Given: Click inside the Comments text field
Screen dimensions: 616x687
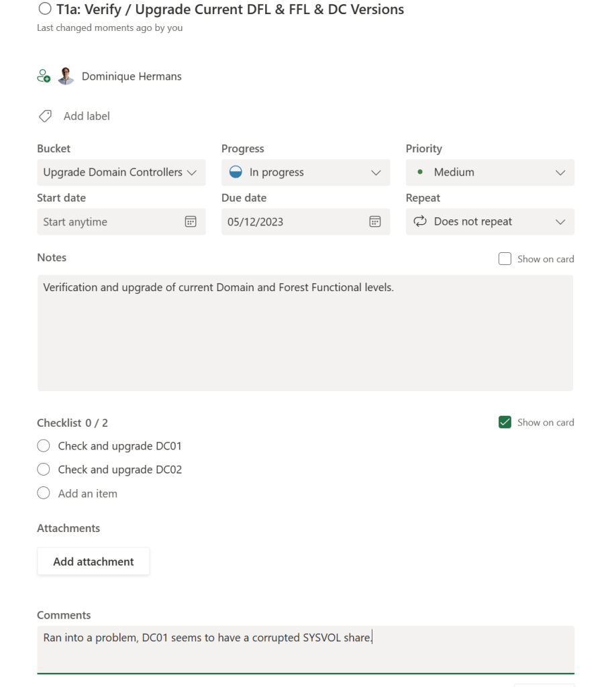Looking at the screenshot, I should (305, 647).
